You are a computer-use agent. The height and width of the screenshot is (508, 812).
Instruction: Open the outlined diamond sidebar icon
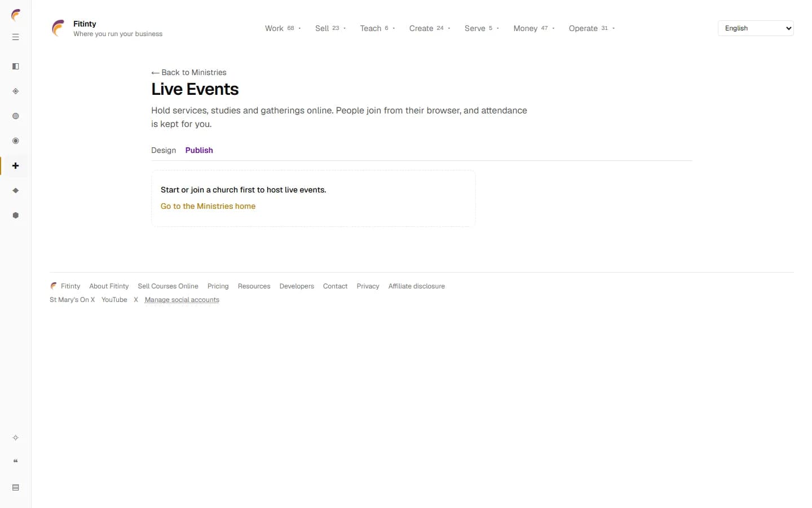click(16, 91)
